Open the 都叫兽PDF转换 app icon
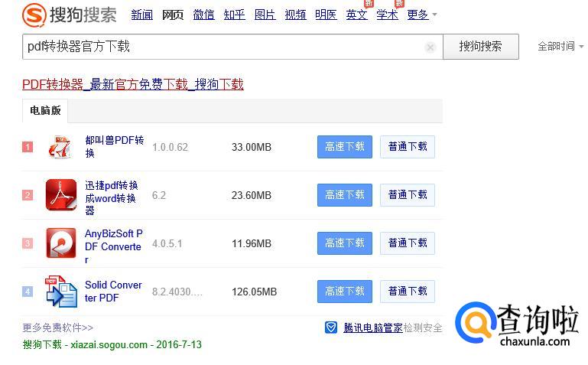Viewport: 588px width, 365px height. click(x=60, y=147)
